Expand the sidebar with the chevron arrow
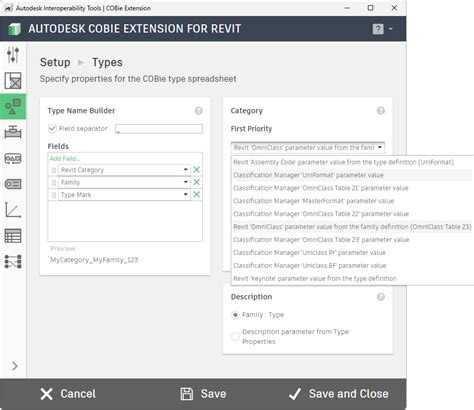The image size is (474, 410). click(15, 366)
